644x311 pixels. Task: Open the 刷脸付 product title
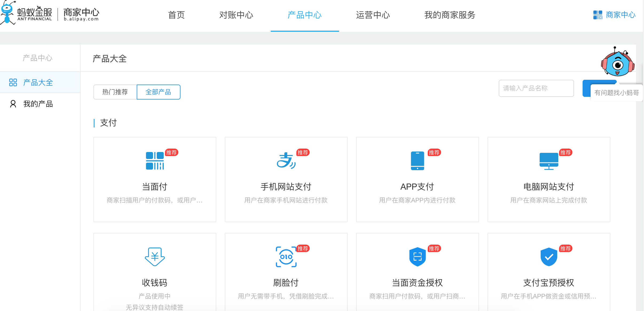tap(286, 283)
